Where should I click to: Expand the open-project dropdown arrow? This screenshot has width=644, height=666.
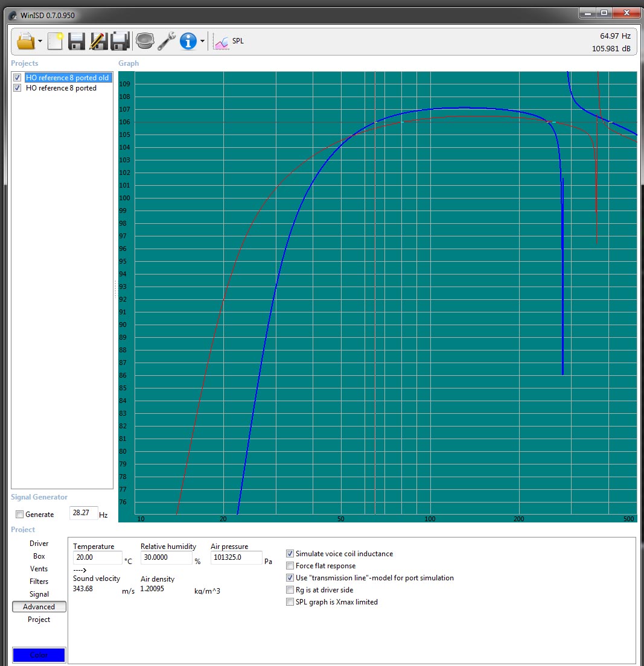point(40,41)
